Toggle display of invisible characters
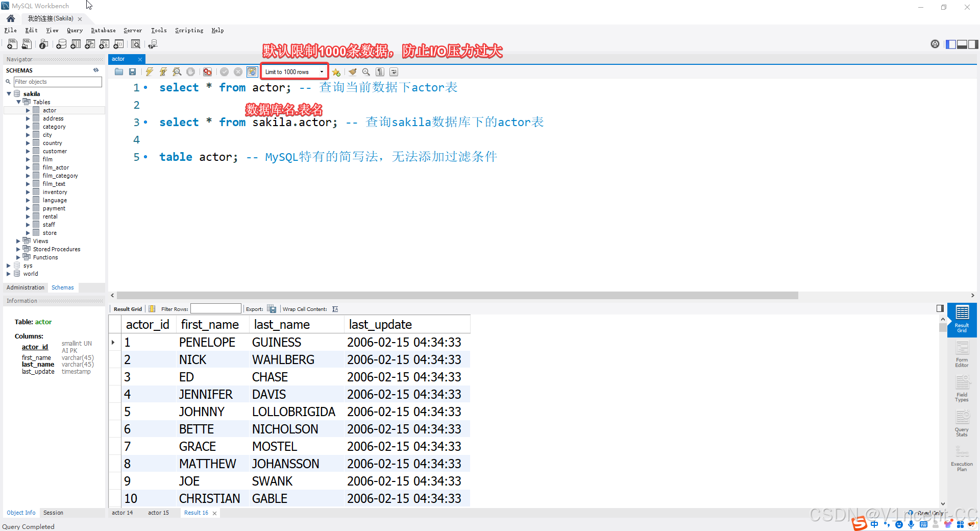This screenshot has height=531, width=980. point(380,72)
